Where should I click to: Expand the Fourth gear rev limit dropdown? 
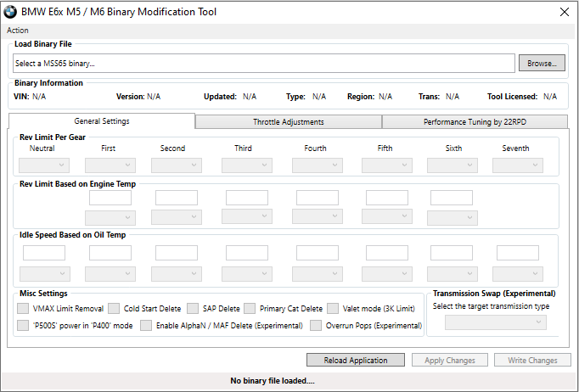point(318,165)
